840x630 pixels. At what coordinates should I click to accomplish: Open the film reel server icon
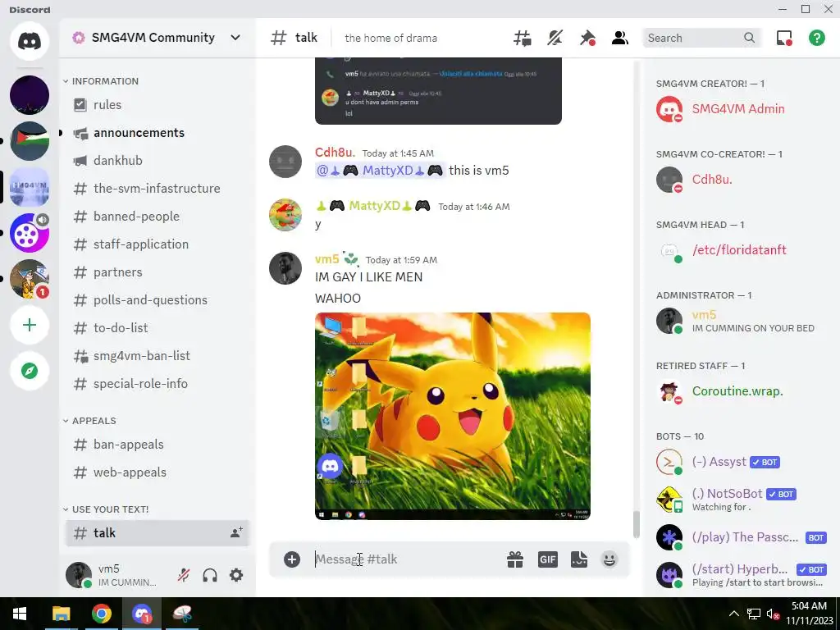click(30, 233)
